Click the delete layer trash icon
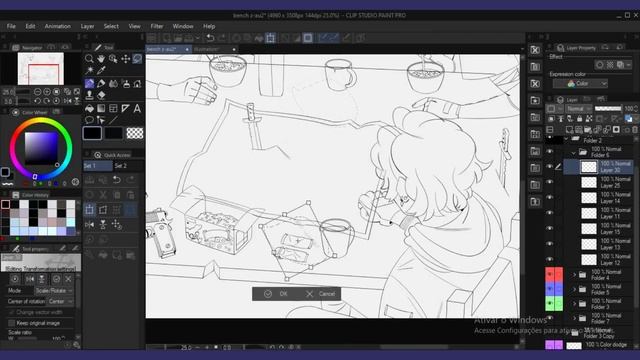Viewport: 640px width, 360px height. (x=635, y=130)
